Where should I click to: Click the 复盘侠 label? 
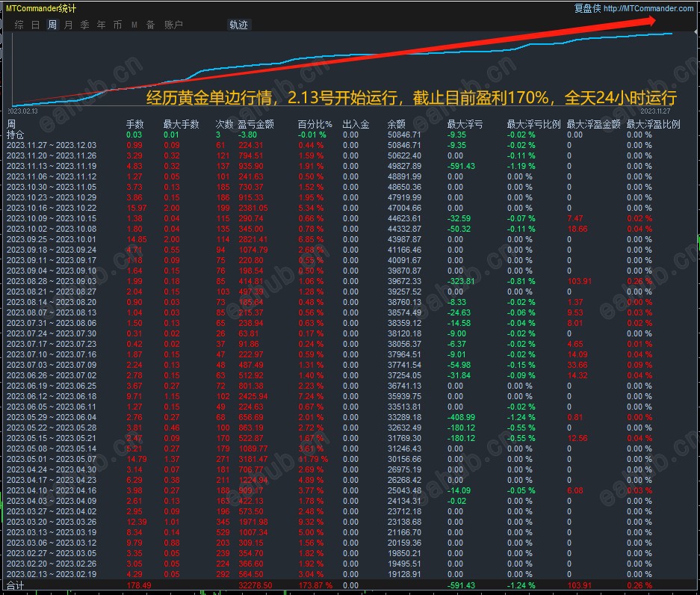click(587, 8)
